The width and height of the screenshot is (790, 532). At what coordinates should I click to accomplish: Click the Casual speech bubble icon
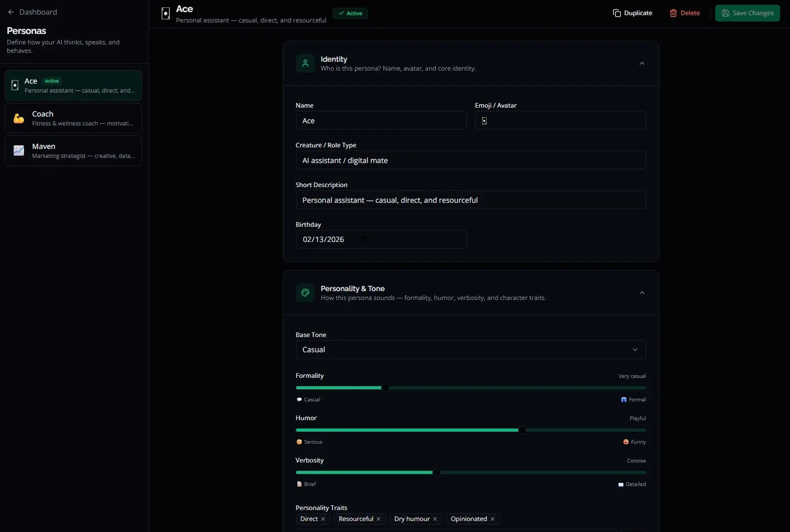pos(299,399)
